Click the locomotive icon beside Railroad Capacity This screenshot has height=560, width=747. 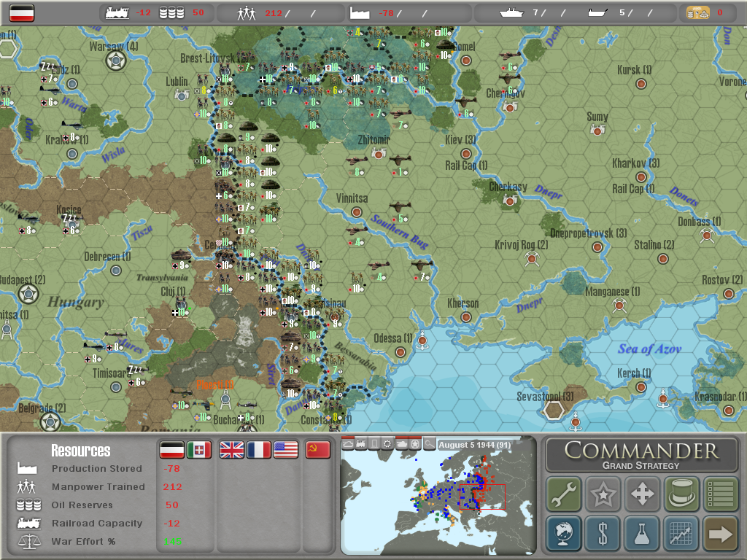[28, 523]
